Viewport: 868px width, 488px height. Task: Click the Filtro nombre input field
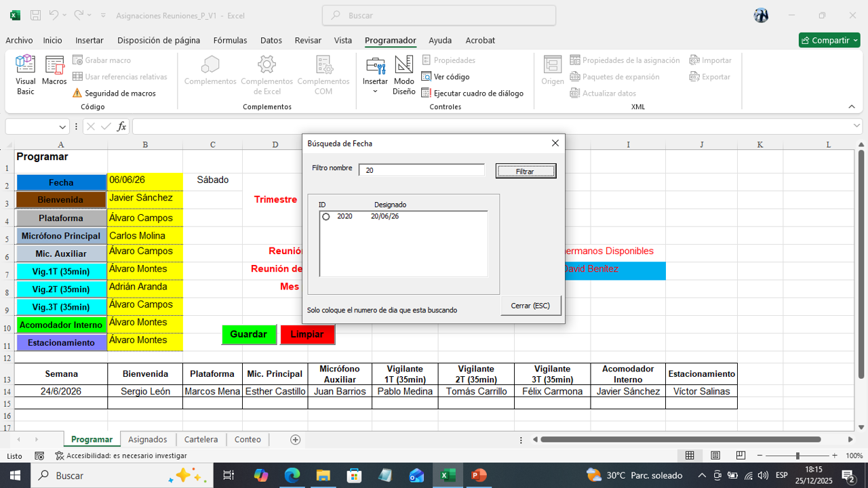pyautogui.click(x=422, y=170)
